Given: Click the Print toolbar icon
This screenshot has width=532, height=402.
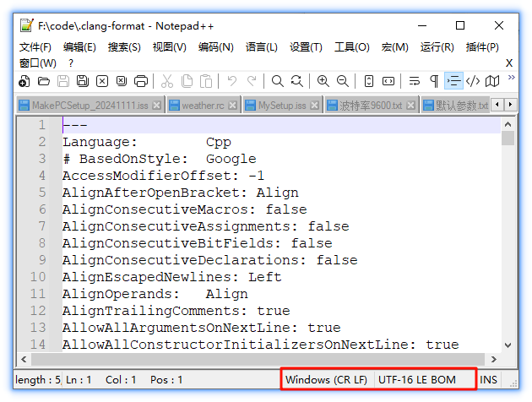Looking at the screenshot, I should tap(141, 81).
